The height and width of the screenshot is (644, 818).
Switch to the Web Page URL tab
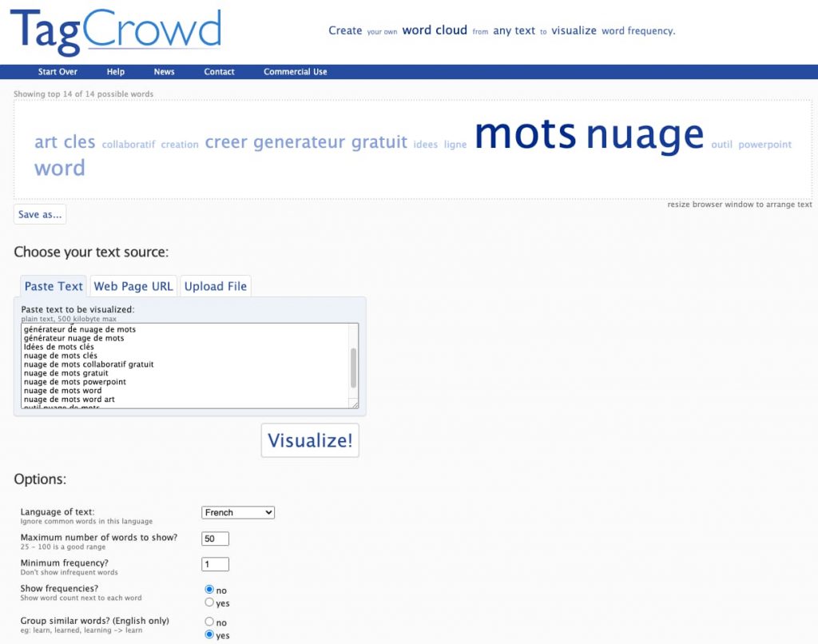[x=133, y=286]
